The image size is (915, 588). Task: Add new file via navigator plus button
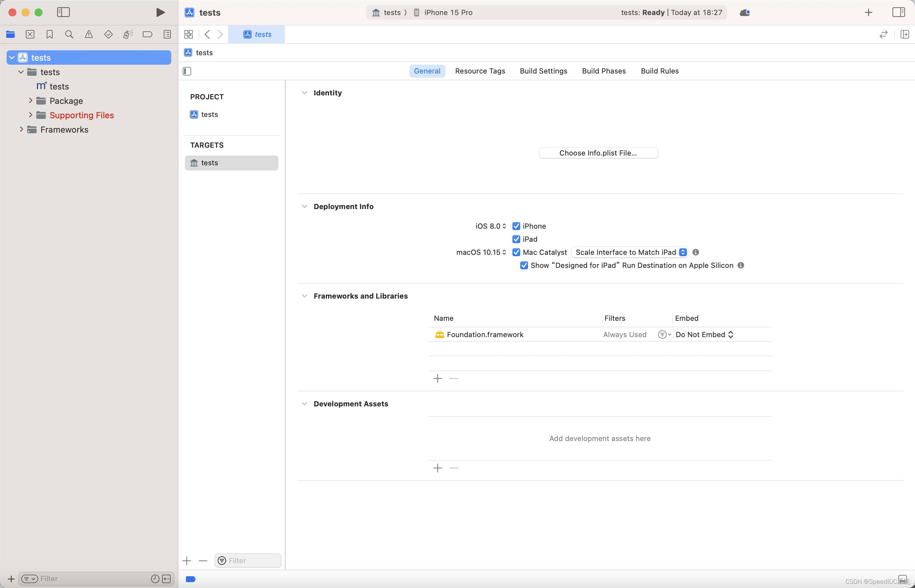[x=11, y=579]
